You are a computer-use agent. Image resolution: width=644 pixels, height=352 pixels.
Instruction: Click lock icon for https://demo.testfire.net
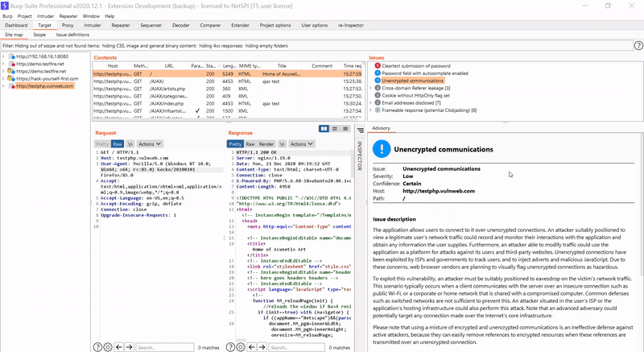pos(11,71)
